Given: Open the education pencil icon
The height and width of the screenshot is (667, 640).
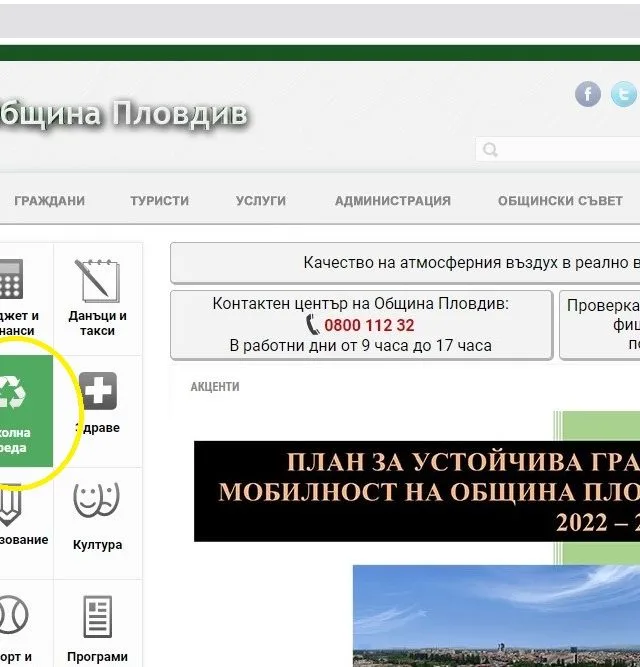Looking at the screenshot, I should [10, 505].
